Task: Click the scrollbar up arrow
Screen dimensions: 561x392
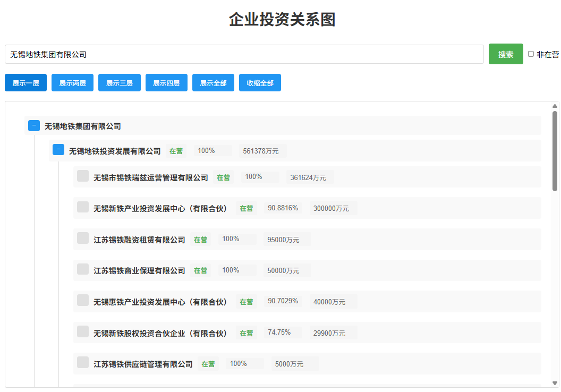Action: coord(555,106)
